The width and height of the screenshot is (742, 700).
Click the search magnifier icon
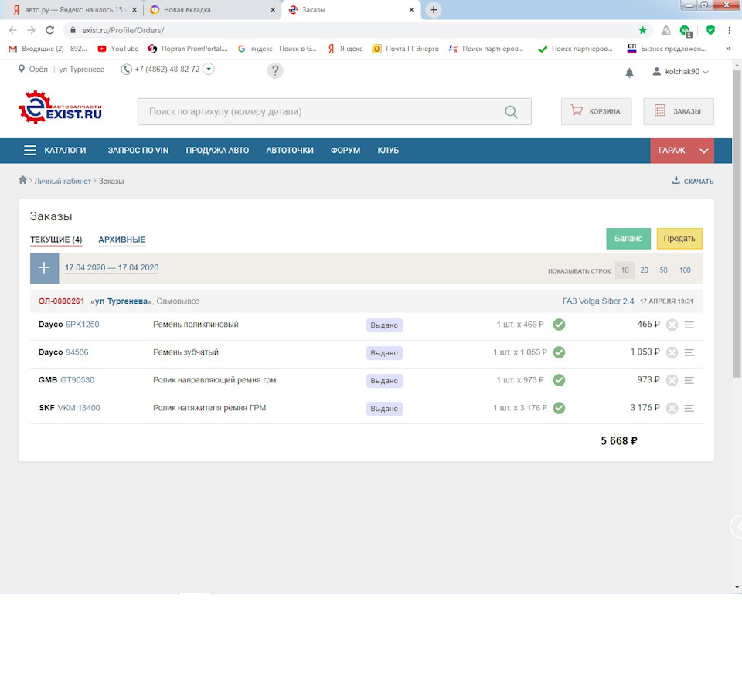pos(511,112)
